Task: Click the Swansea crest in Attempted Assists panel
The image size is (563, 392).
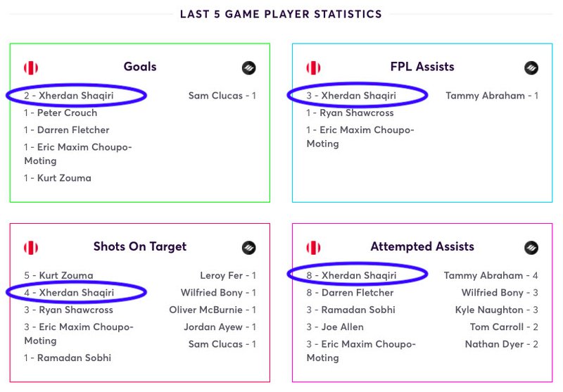Action: (531, 247)
